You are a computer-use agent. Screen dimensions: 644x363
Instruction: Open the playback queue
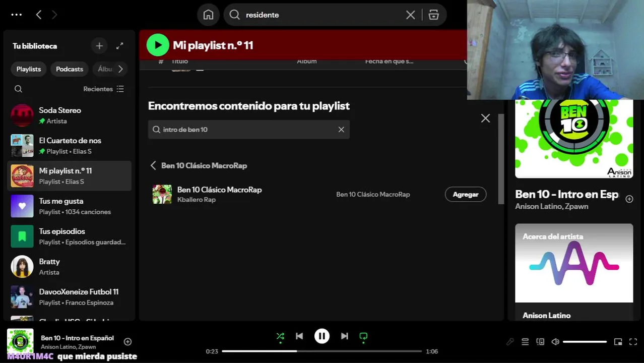click(x=525, y=342)
